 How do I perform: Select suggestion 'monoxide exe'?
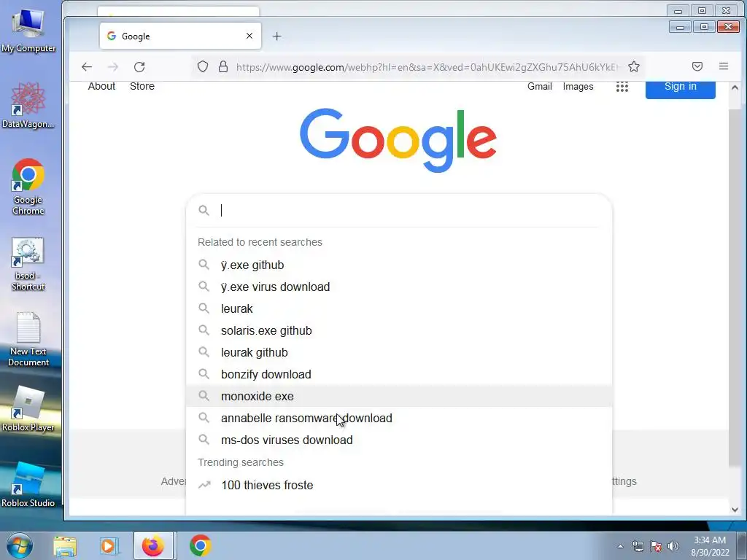pyautogui.click(x=399, y=396)
